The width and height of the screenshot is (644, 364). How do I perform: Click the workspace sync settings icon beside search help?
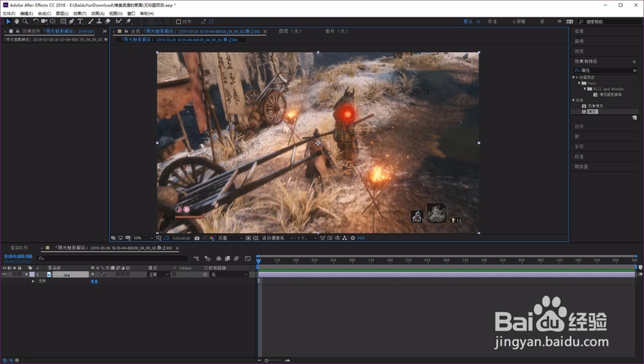[x=570, y=21]
